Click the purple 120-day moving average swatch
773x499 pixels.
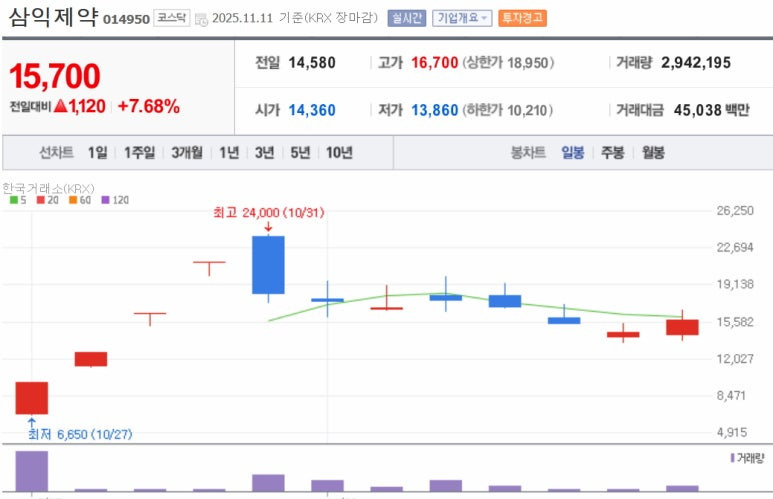[x=105, y=200]
